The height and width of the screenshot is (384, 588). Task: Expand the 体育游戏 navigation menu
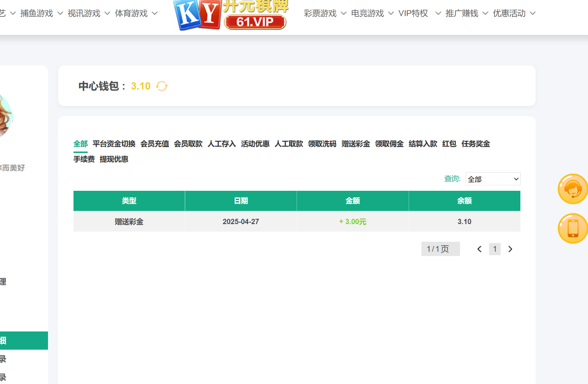point(136,14)
